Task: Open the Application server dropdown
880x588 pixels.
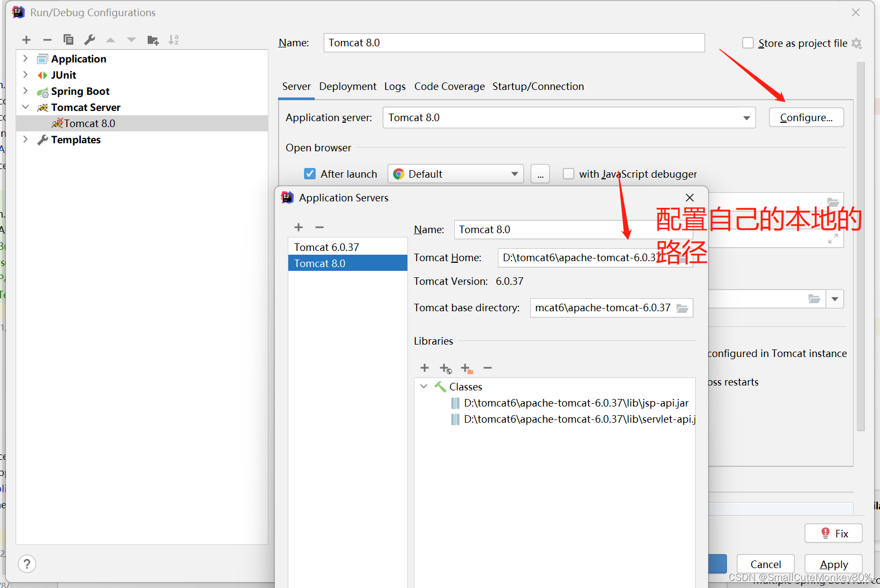Action: coord(746,118)
